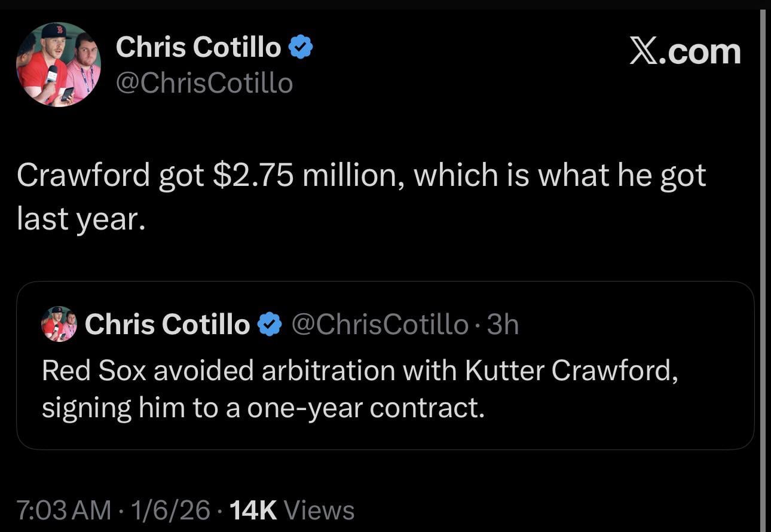The height and width of the screenshot is (532, 771).
Task: Click the X.com logo
Action: point(685,51)
